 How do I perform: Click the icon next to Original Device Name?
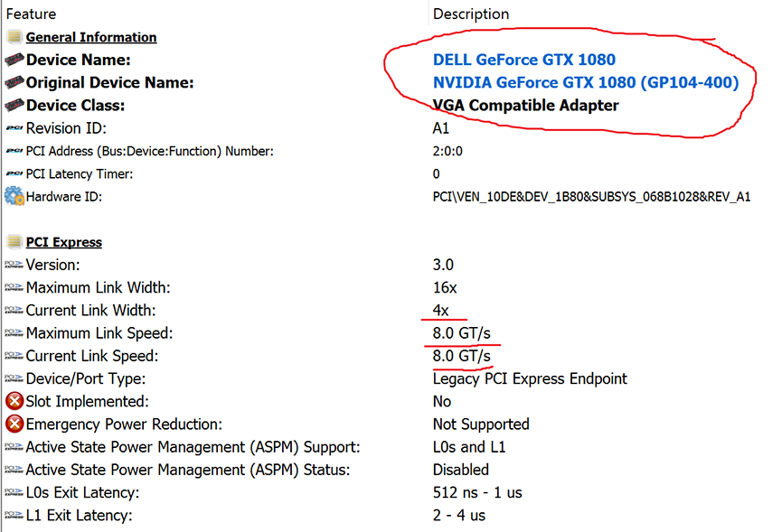(x=14, y=82)
